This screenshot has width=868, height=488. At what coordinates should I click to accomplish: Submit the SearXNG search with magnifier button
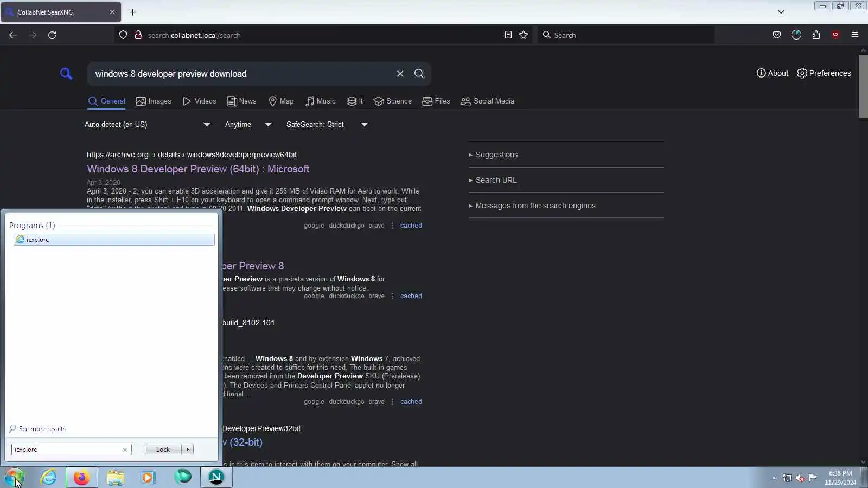[419, 74]
